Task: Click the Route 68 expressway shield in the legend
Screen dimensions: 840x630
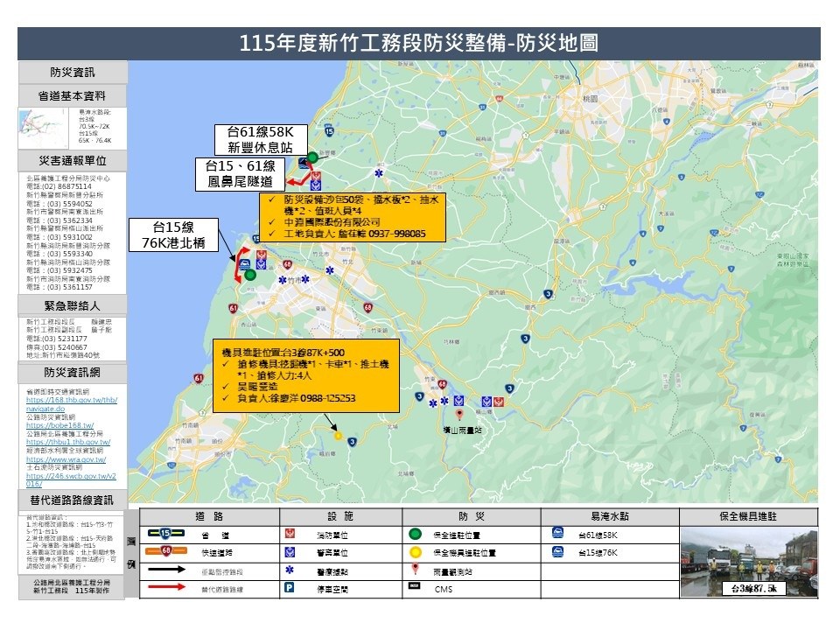Action: click(x=164, y=549)
